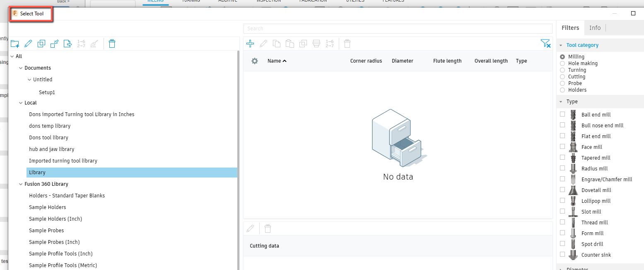Select the Cutting tool category
The width and height of the screenshot is (644, 270).
click(x=562, y=77)
